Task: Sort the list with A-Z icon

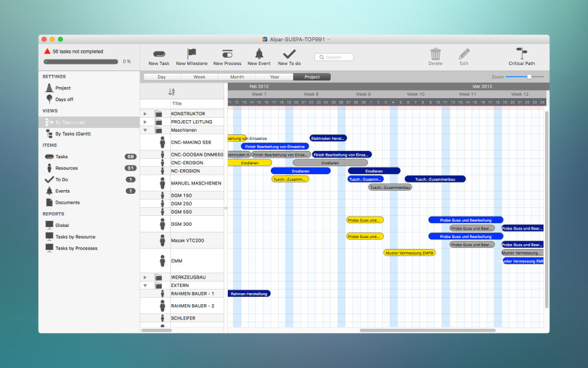Action: (x=171, y=91)
